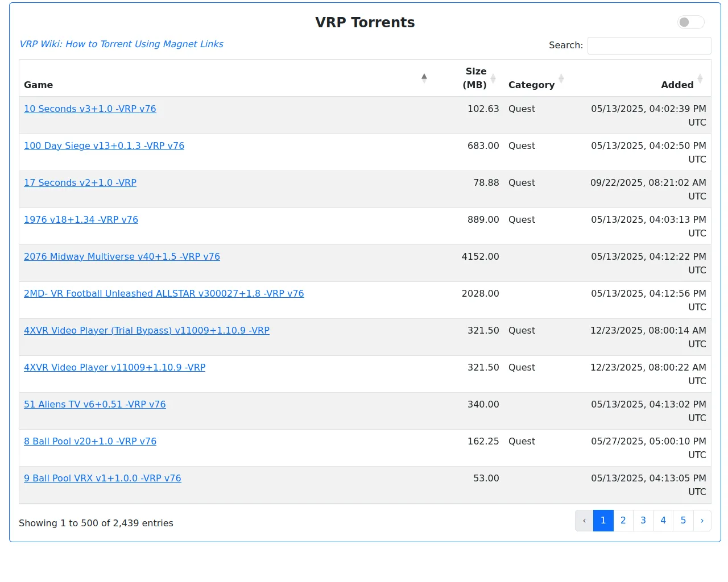Click size value 102.63
Viewport: 728px width, 582px height.
[483, 109]
